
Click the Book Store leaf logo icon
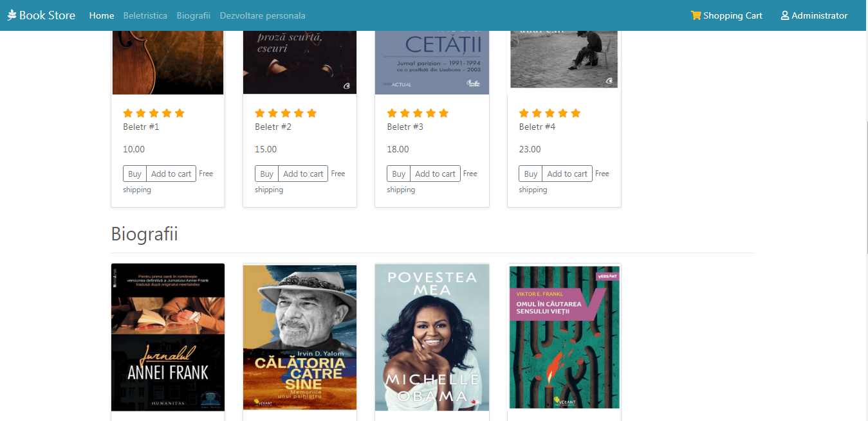12,15
